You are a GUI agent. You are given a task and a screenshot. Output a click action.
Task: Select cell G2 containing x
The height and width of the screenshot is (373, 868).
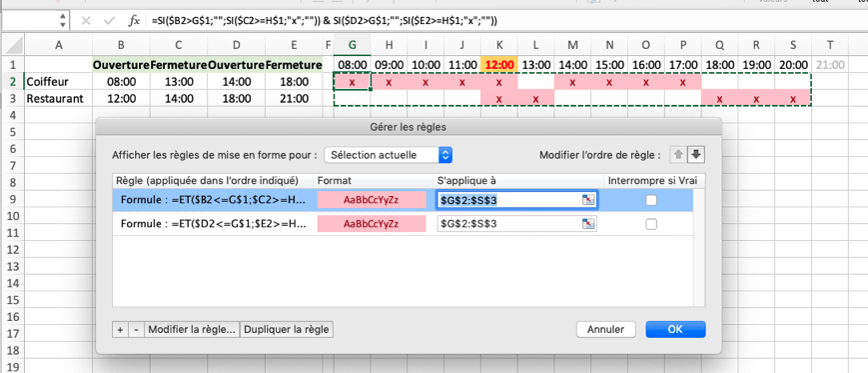point(352,82)
